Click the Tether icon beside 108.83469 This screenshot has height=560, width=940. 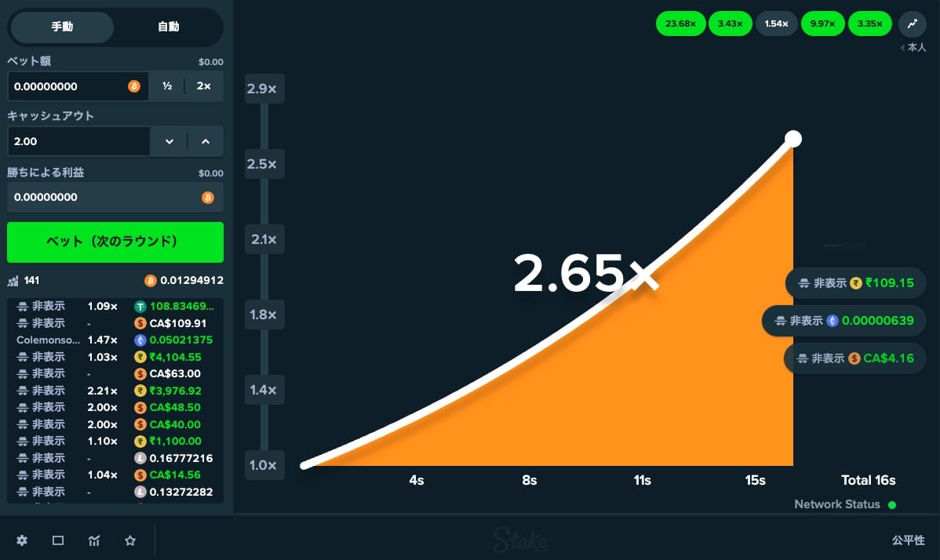(140, 307)
